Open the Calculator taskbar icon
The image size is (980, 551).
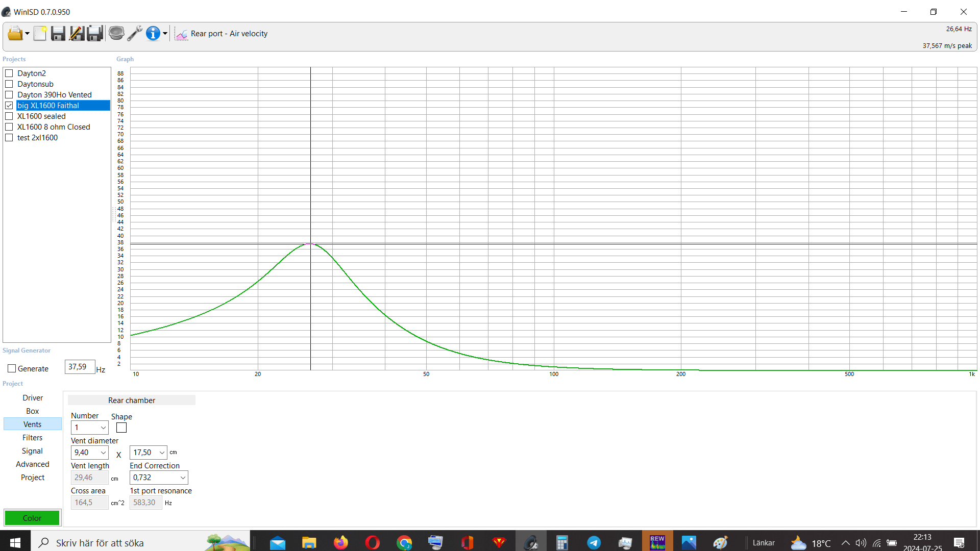pos(562,542)
